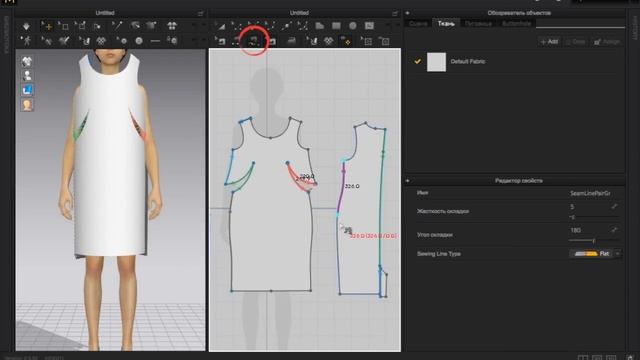Open garment display options in 3D view
The height and width of the screenshot is (360, 640).
(x=27, y=62)
